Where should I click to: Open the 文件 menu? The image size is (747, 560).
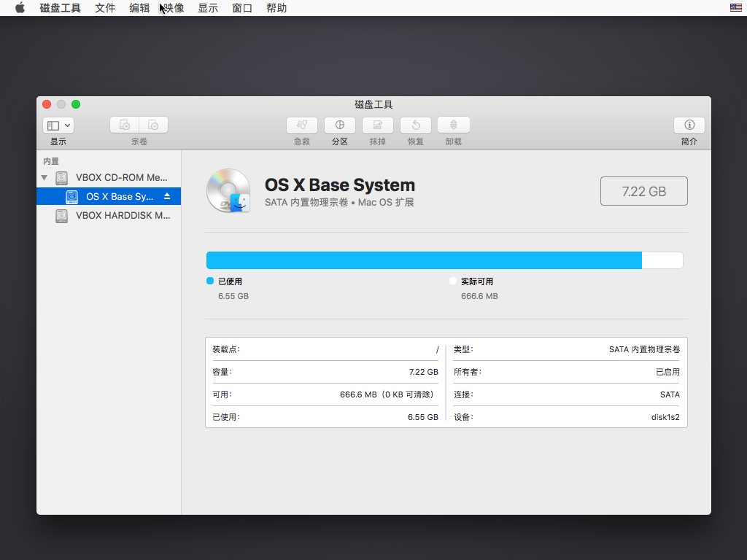click(x=105, y=8)
